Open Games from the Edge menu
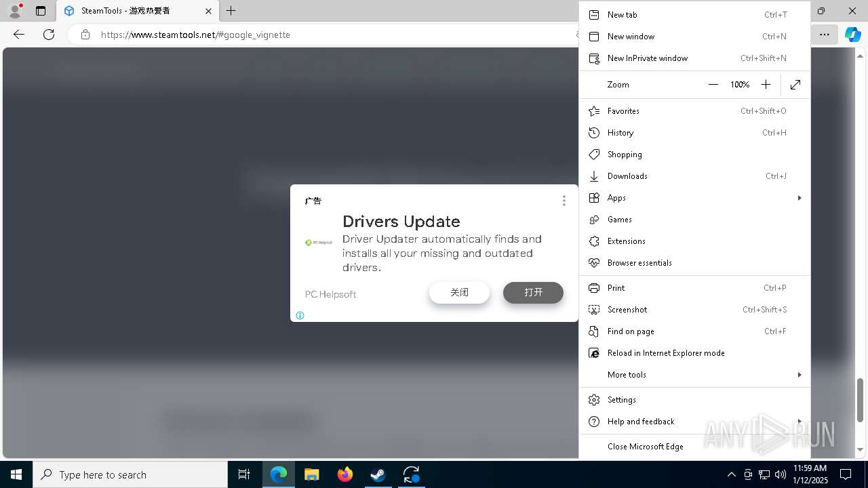The height and width of the screenshot is (488, 868). pos(695,220)
